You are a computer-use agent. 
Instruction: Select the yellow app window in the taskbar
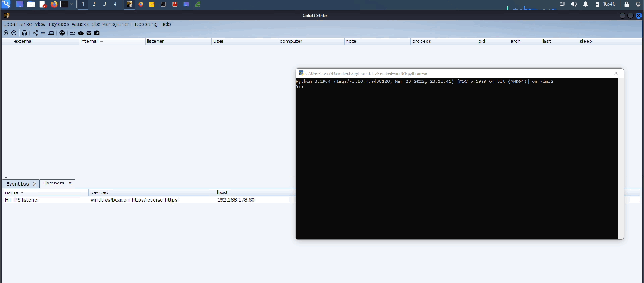(152, 4)
